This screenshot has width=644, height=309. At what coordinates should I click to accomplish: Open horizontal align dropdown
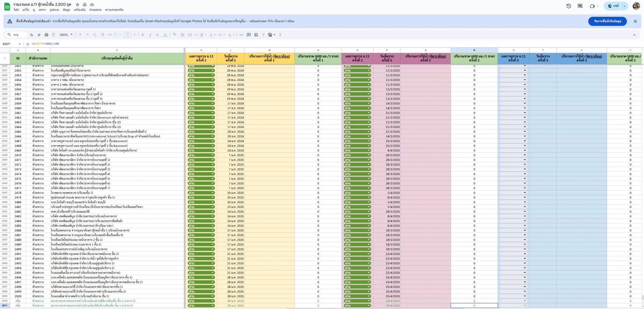click(203, 35)
